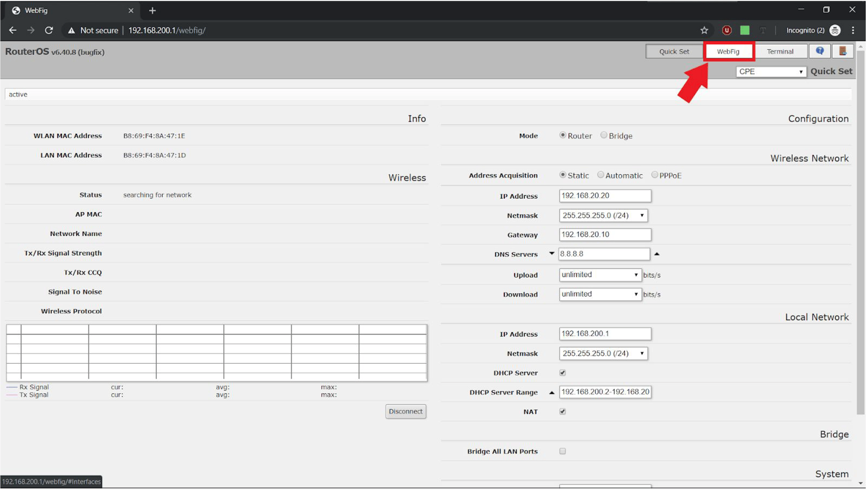Screen dimensions: 868x489
Task: Click the scrollbar down arrow
Action: 860,483
